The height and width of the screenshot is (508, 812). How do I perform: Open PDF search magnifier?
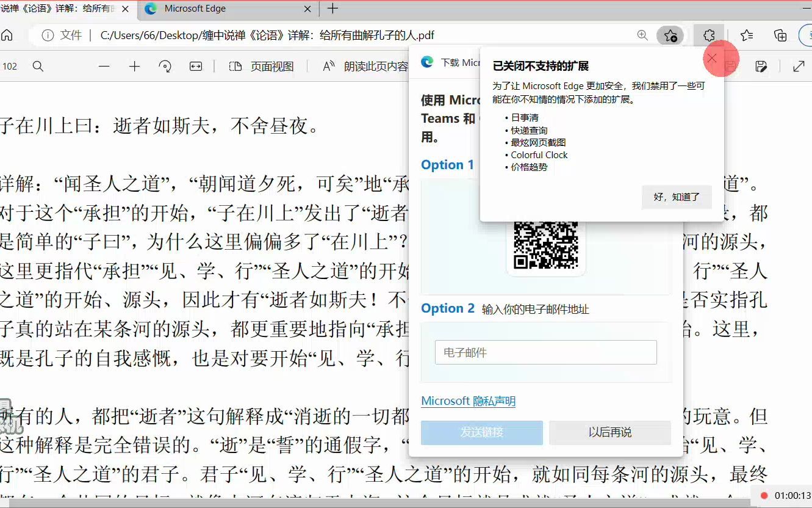point(38,67)
